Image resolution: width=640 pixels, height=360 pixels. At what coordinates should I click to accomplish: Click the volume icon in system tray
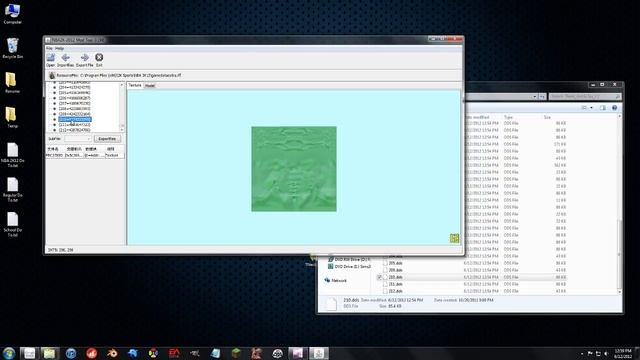coord(606,353)
